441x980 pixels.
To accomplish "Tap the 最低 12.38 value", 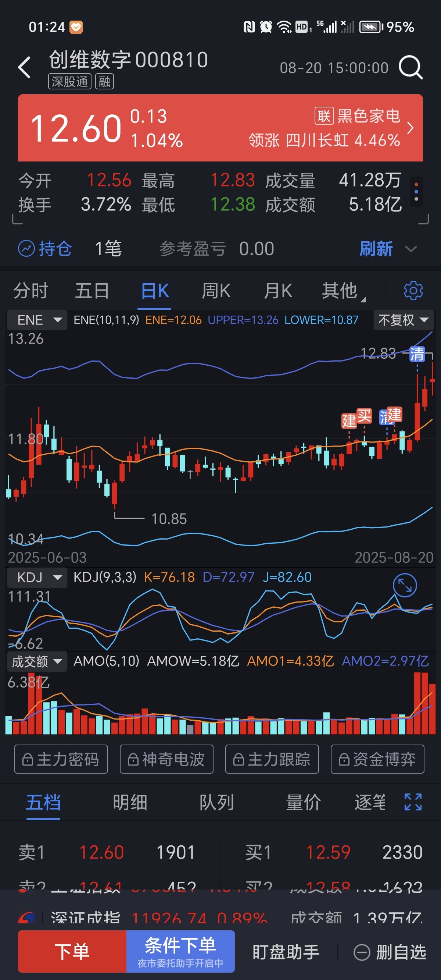I will [x=233, y=204].
